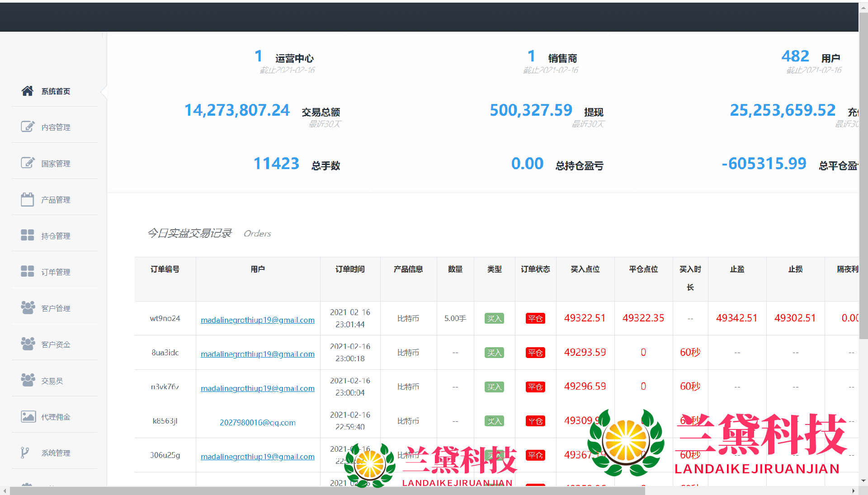This screenshot has width=868, height=495.
Task: Click the red 平仓 badge in first row
Action: [535, 318]
